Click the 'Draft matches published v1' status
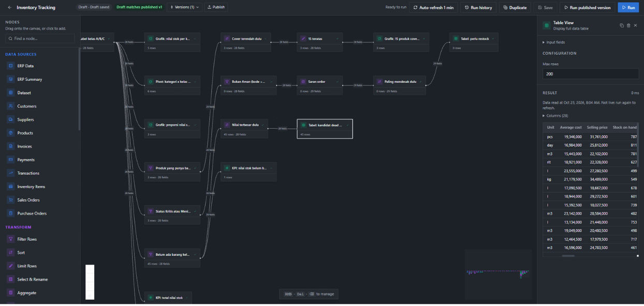Viewport: 644px width, 306px height. click(x=139, y=7)
